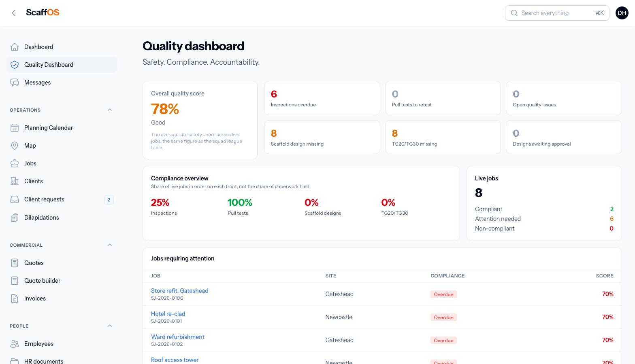635x364 pixels.
Task: Open Messages in the sidebar
Action: point(62,83)
